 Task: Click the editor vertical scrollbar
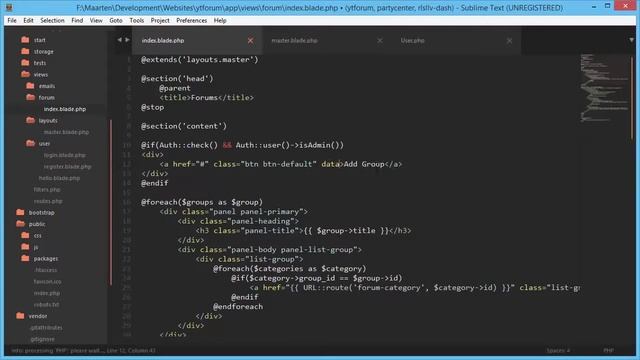(x=632, y=98)
